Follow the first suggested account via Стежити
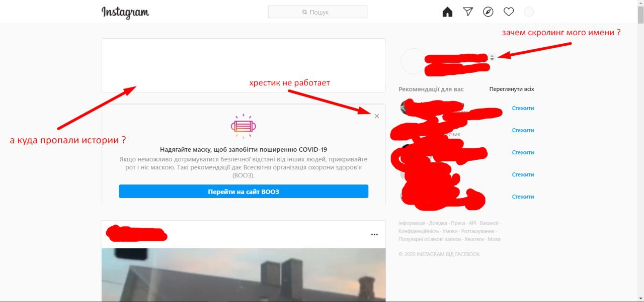Screen dimensions: 644x302 pyautogui.click(x=523, y=108)
